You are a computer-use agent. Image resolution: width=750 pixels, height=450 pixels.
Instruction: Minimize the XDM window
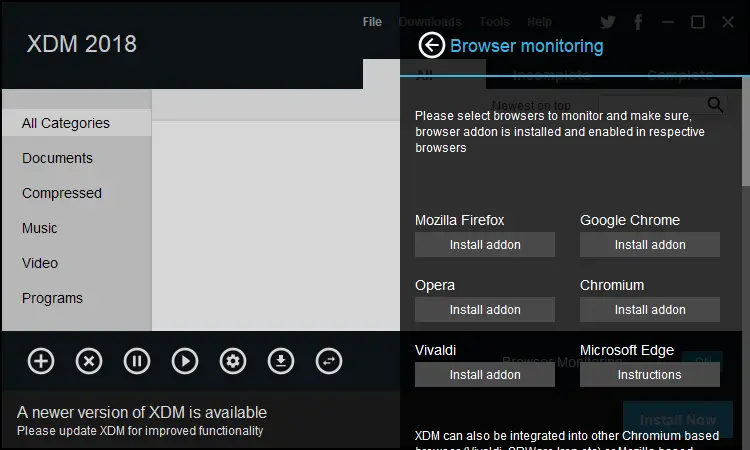click(668, 22)
